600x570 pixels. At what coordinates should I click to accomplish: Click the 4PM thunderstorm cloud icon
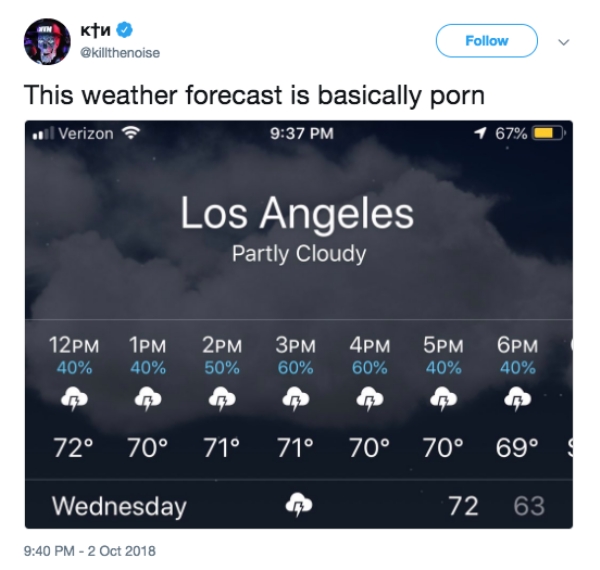[368, 401]
